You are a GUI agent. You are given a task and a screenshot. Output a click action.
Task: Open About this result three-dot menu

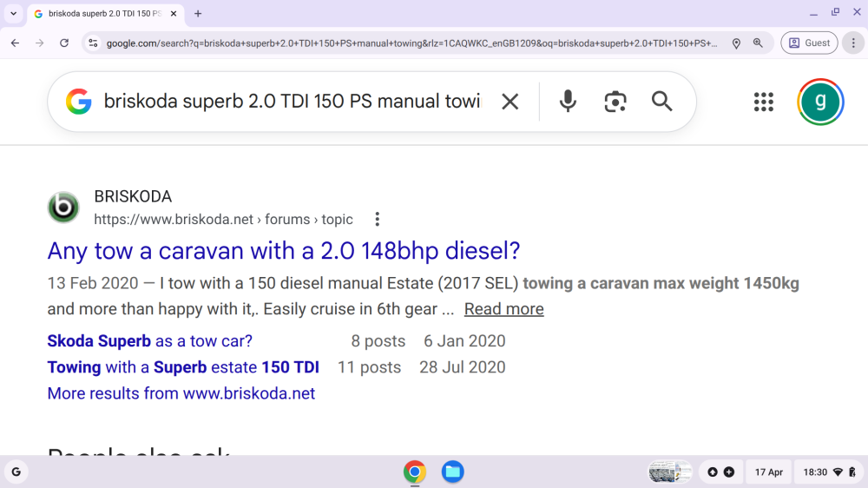(377, 220)
